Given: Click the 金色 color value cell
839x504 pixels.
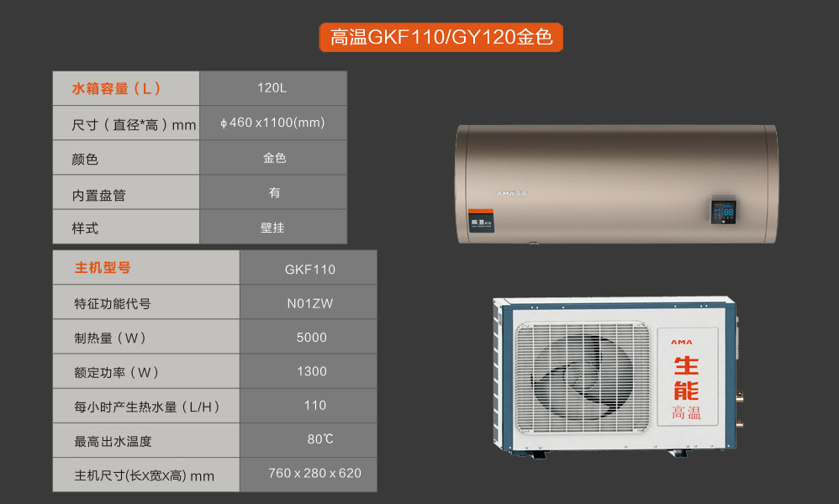Looking at the screenshot, I should [x=274, y=158].
